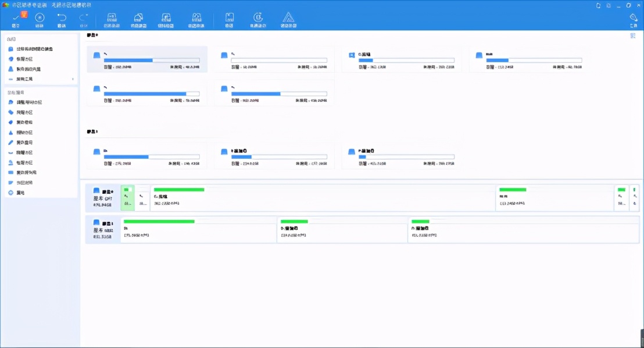Click the first title-bar icon left of minimize
Screen dimensions: 644x348
click(599, 5)
